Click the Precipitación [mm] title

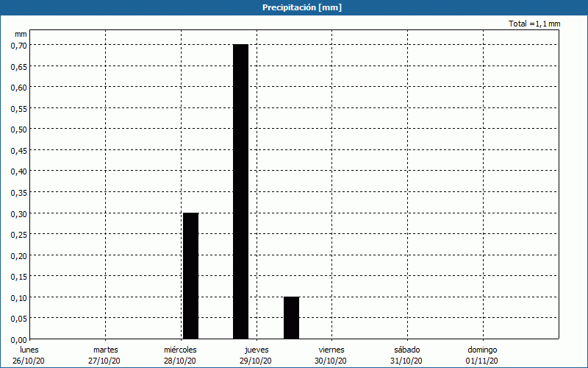click(302, 7)
